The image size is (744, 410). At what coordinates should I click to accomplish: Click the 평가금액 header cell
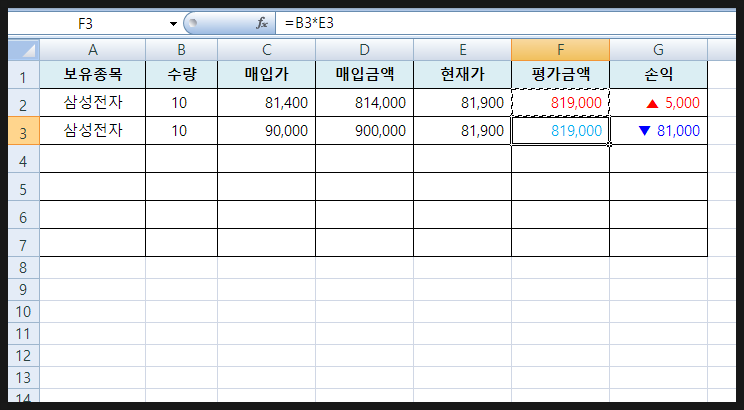click(x=560, y=75)
